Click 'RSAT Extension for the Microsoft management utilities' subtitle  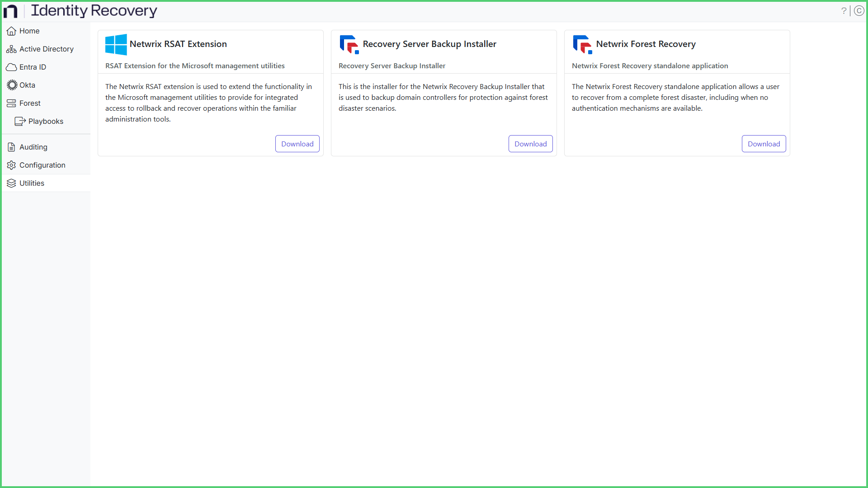(x=195, y=66)
